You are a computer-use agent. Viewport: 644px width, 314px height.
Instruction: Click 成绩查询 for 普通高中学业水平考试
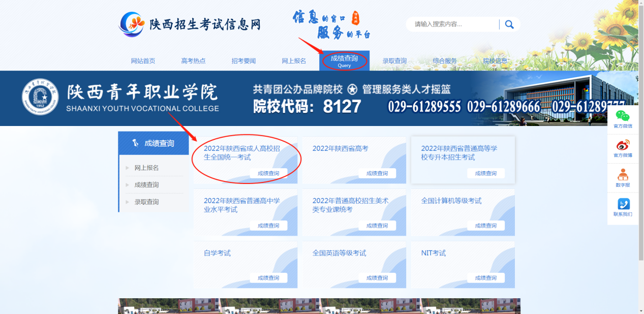tap(268, 226)
